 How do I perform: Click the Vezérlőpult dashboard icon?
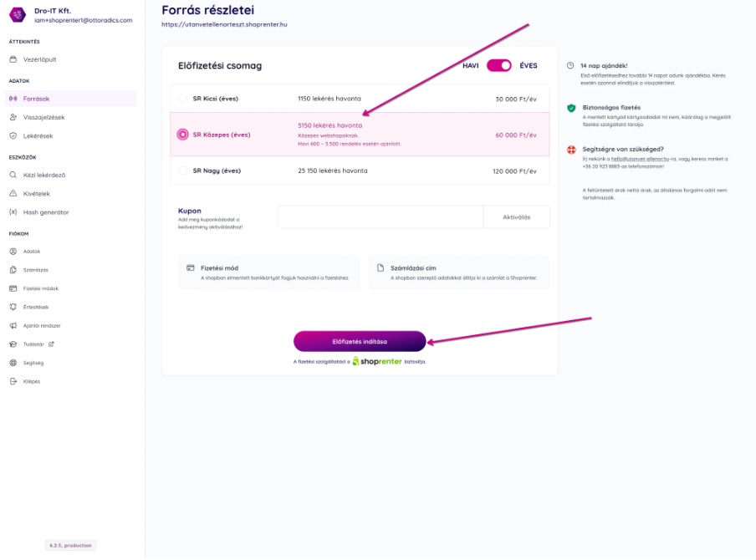pyautogui.click(x=13, y=59)
